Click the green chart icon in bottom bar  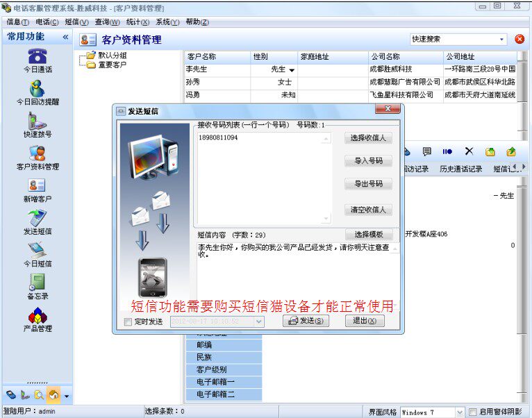pos(25,395)
